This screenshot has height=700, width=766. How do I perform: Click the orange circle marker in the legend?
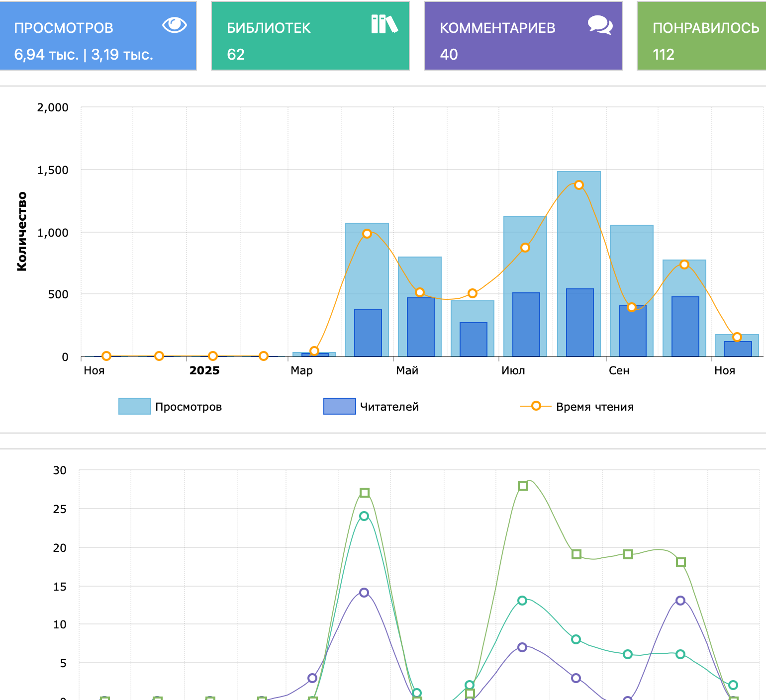tap(536, 406)
